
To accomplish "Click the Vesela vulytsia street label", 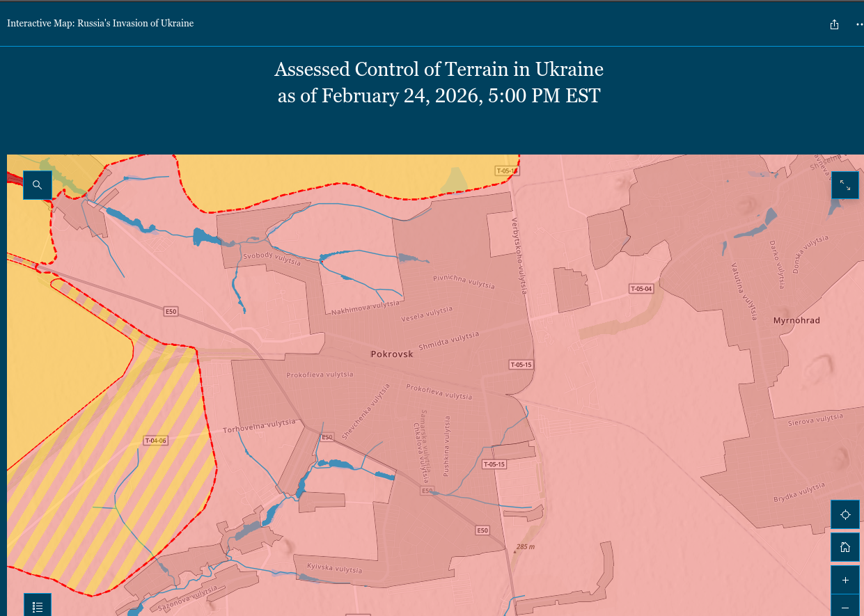I will 427,314.
